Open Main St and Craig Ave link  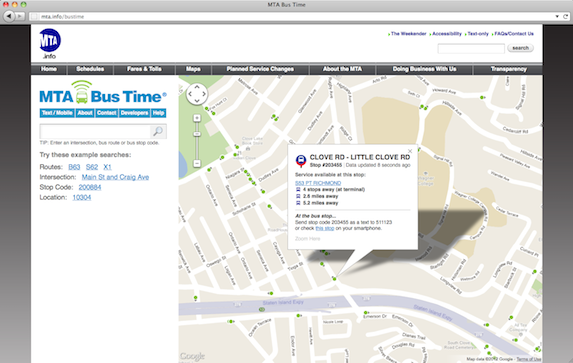click(115, 177)
